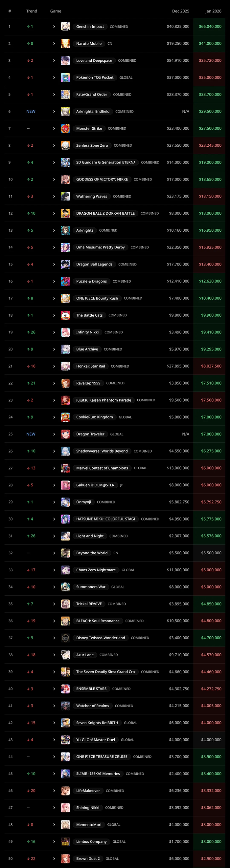Expand the Love and Deepspace row chevron

(54, 61)
